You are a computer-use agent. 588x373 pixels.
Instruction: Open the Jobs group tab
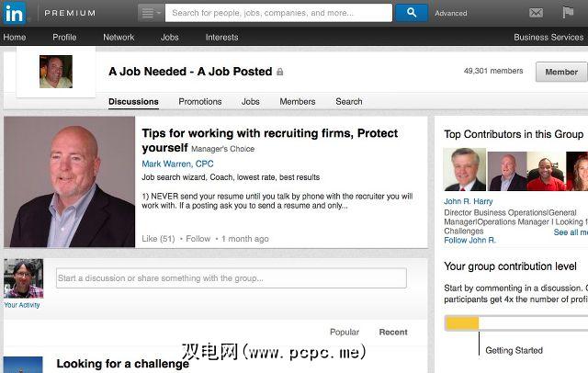point(250,102)
